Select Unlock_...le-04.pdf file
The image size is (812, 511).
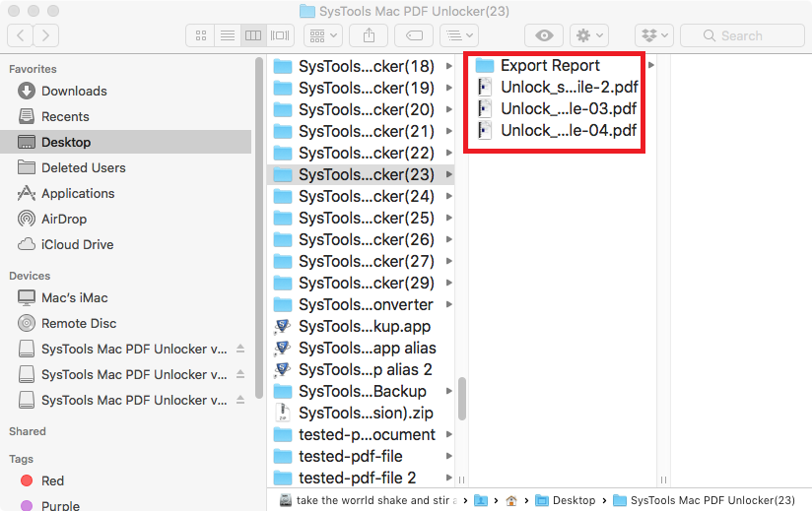[x=556, y=130]
